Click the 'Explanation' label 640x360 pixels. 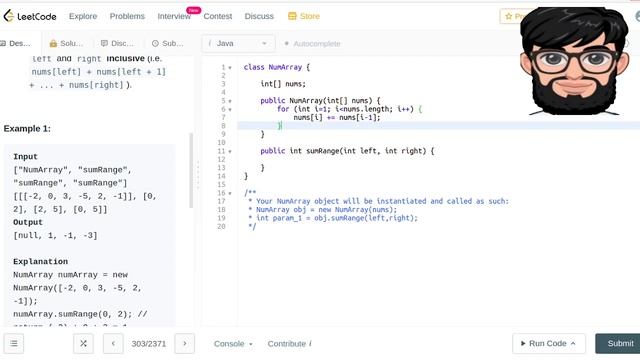pyautogui.click(x=40, y=262)
